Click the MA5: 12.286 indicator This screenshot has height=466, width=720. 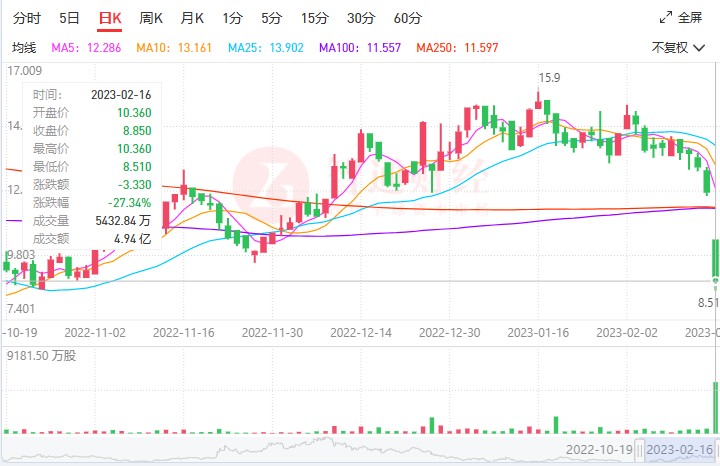pyautogui.click(x=86, y=48)
